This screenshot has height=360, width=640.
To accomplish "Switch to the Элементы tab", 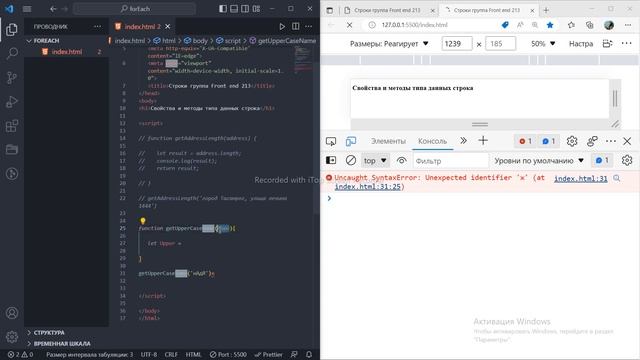I will point(388,141).
